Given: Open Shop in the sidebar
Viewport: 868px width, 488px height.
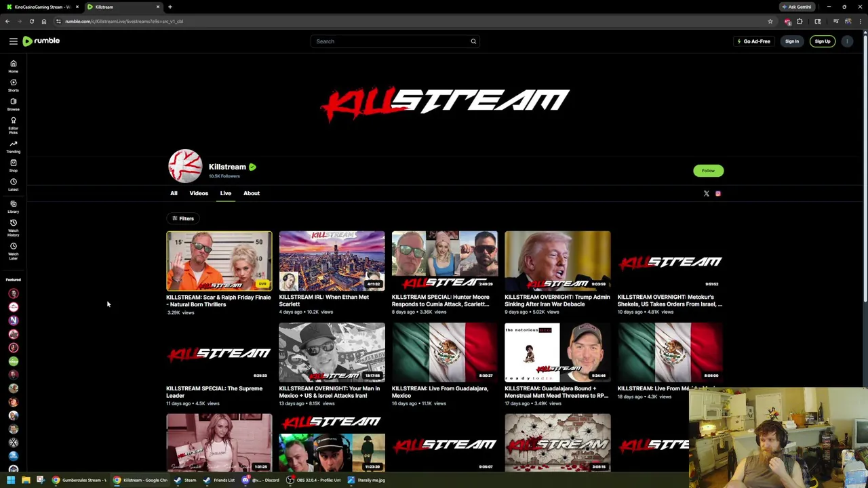Looking at the screenshot, I should pos(13,166).
